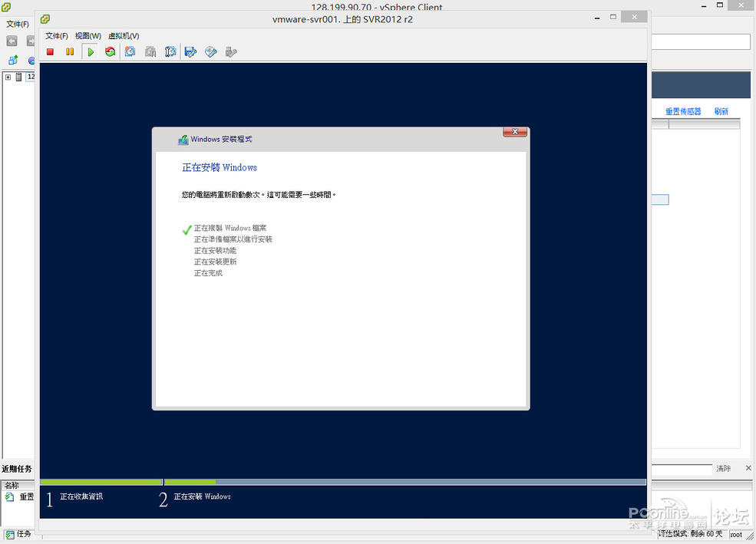The width and height of the screenshot is (756, 544).
Task: Click the setup progress bar stage 2 segment
Action: point(405,482)
